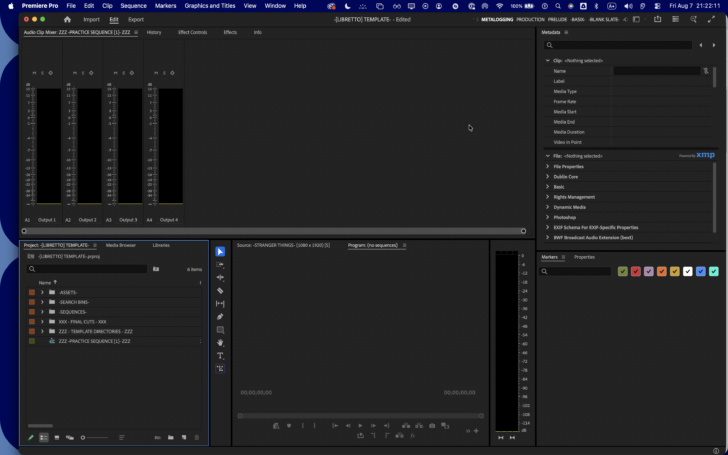Select the Razor tool
The image size is (728, 455).
(220, 291)
